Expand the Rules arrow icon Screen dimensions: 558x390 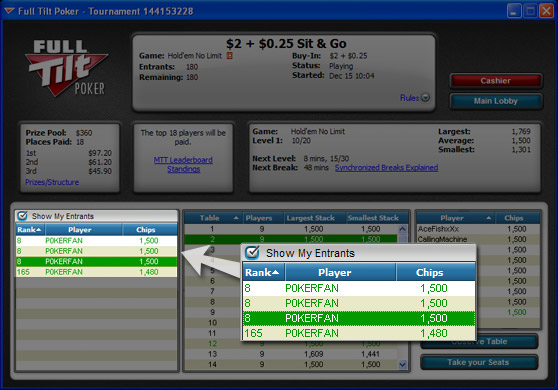(425, 98)
